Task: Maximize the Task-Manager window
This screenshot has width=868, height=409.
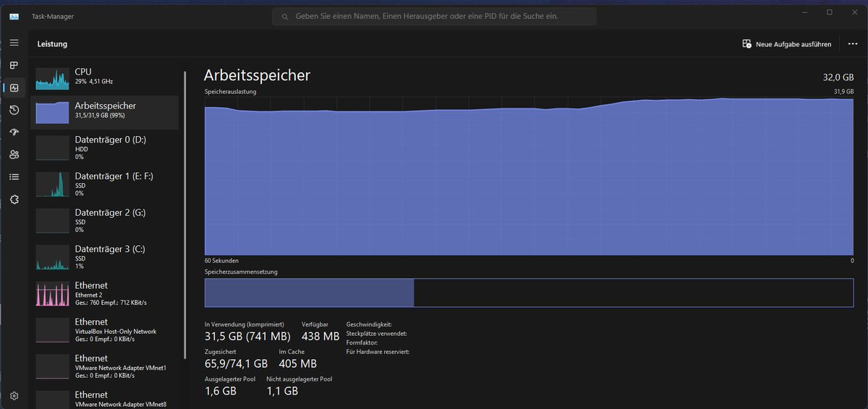Action: (x=830, y=12)
